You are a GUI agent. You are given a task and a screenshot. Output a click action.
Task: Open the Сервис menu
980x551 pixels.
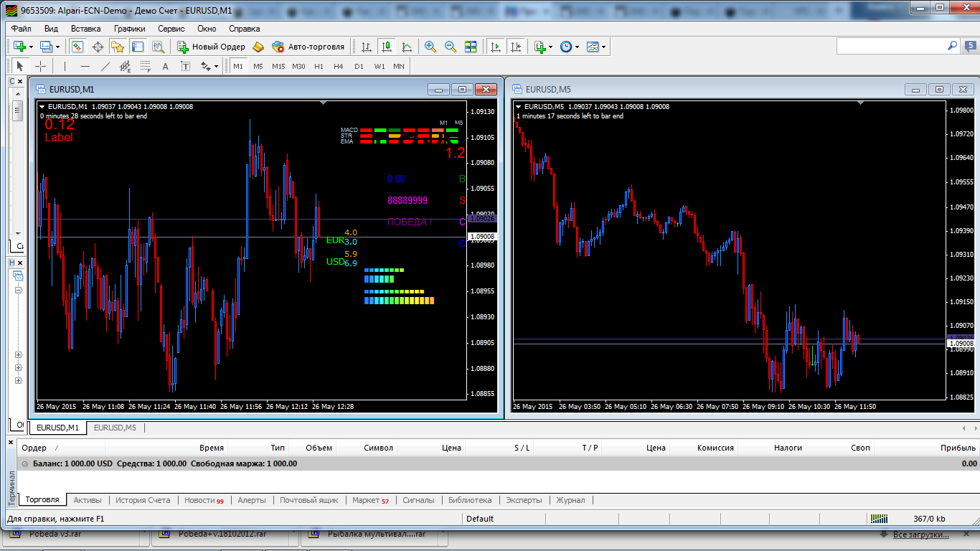pos(171,29)
